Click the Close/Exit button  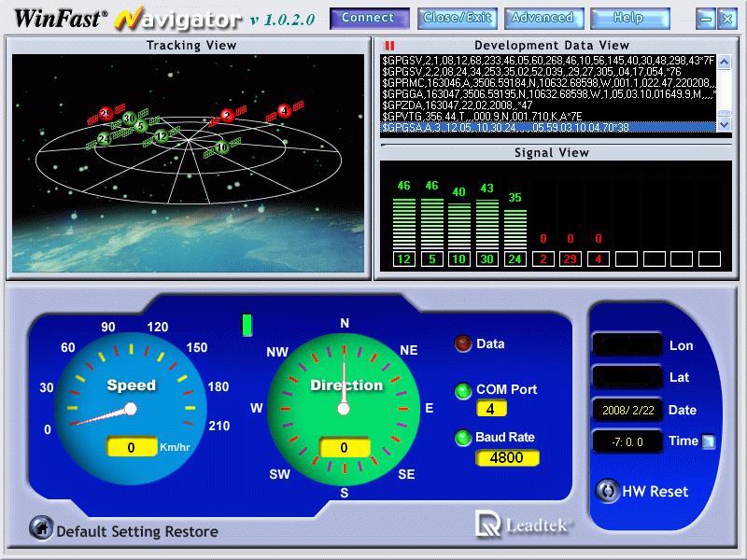point(458,18)
